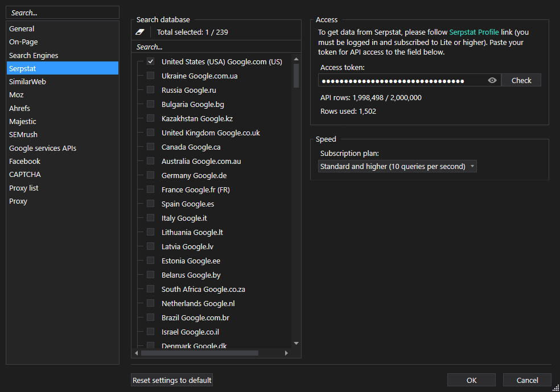Tick Spain Google.es checkbox

coord(151,204)
